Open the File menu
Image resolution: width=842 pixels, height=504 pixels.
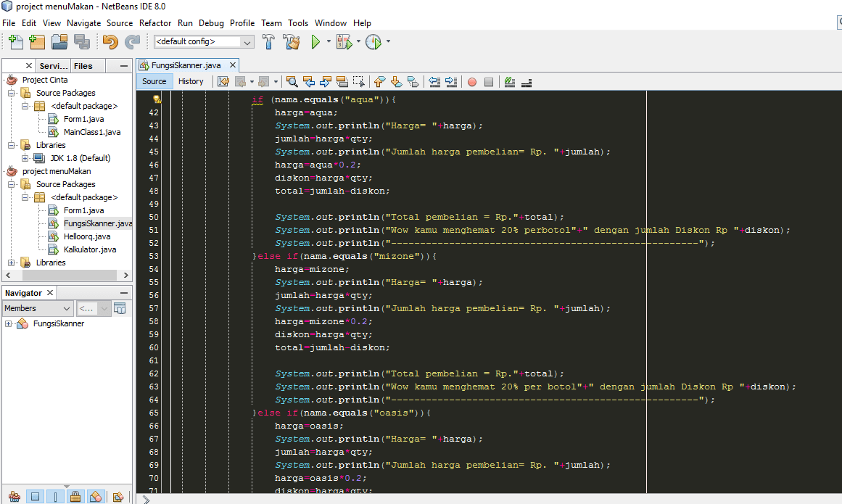click(x=9, y=23)
